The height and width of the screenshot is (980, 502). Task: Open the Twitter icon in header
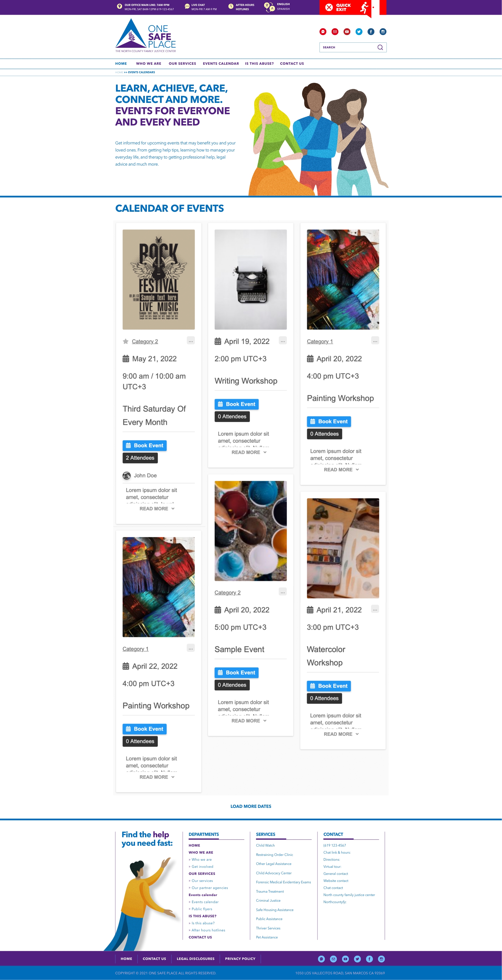coord(359,32)
